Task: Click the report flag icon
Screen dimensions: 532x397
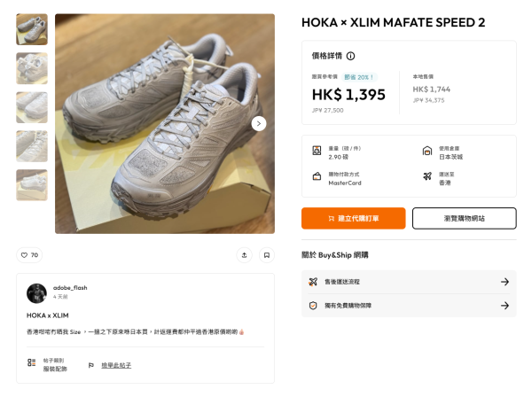Action: click(91, 365)
